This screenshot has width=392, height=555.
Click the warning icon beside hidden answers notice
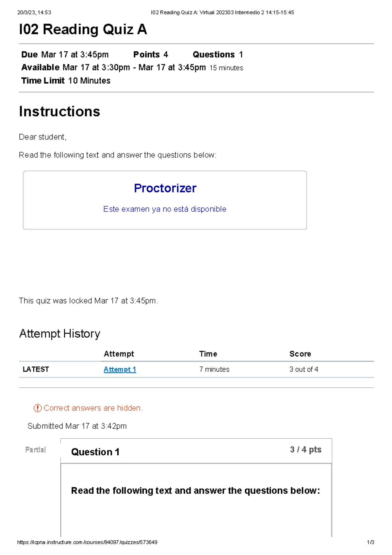click(x=38, y=408)
